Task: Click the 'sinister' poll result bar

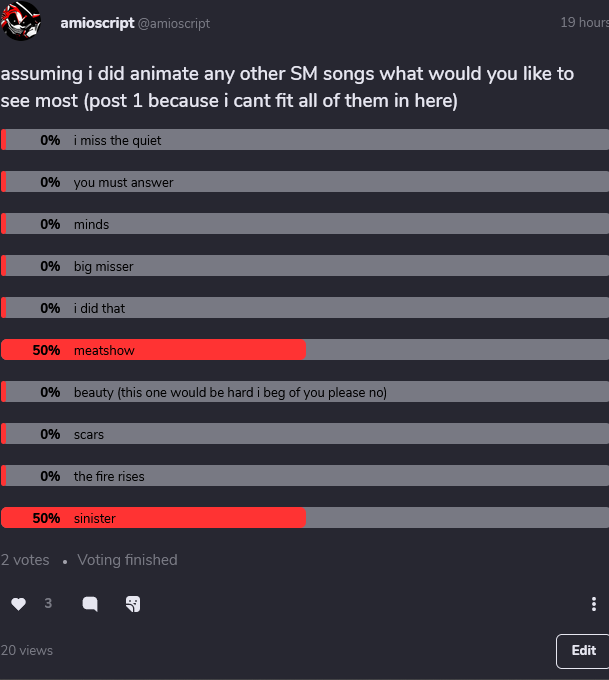Action: 305,519
